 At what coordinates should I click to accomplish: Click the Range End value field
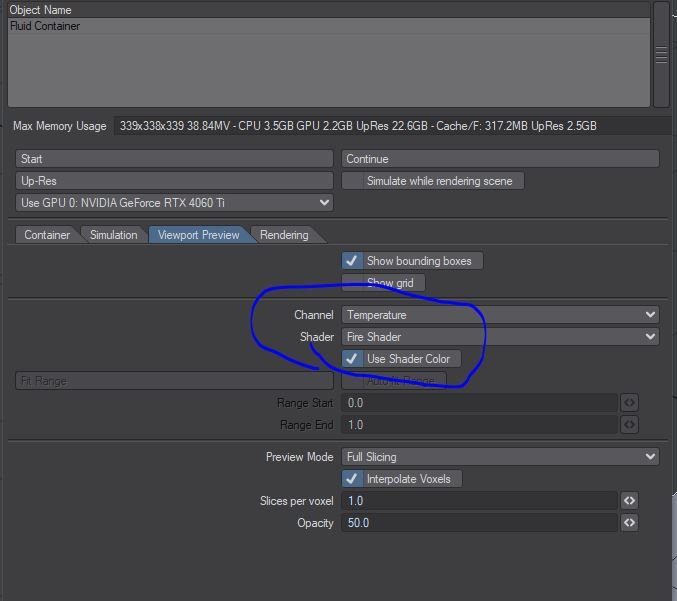coord(480,425)
